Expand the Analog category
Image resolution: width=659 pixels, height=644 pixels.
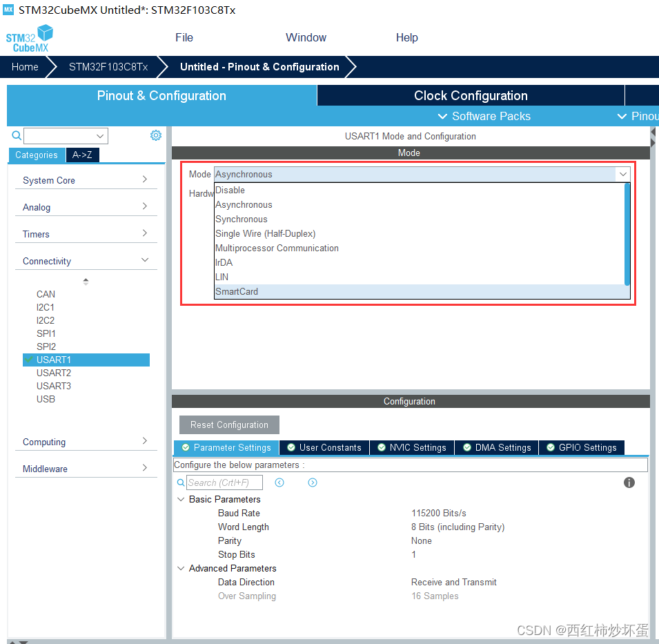86,207
